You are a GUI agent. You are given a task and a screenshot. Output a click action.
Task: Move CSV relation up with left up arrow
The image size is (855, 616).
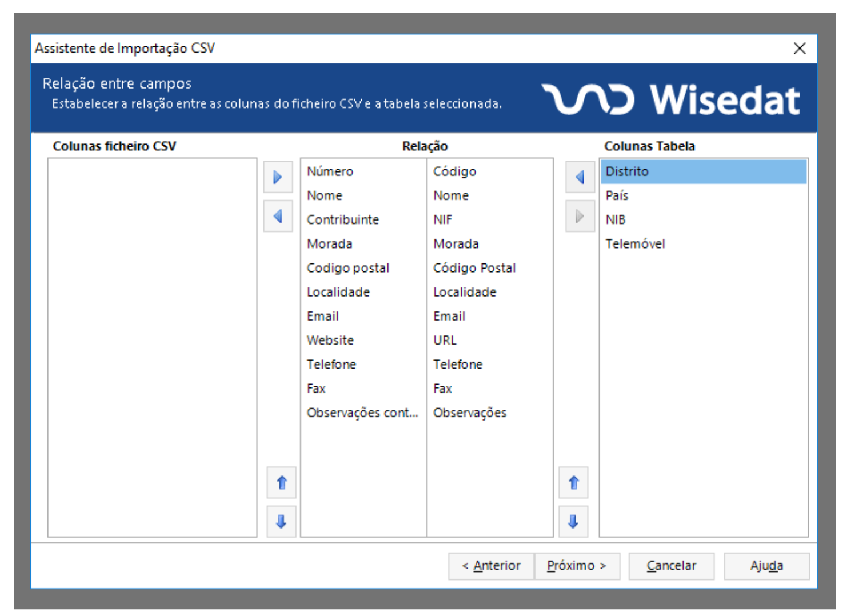281,483
